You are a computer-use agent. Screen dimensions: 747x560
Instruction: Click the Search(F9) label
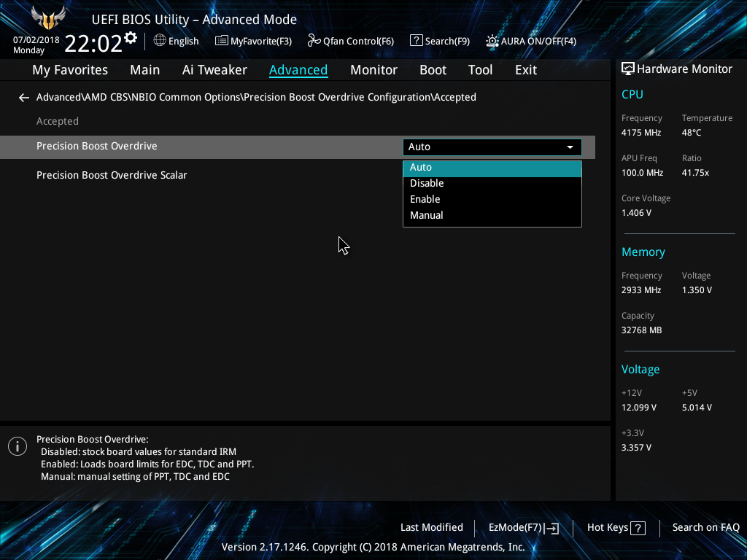[x=447, y=42]
